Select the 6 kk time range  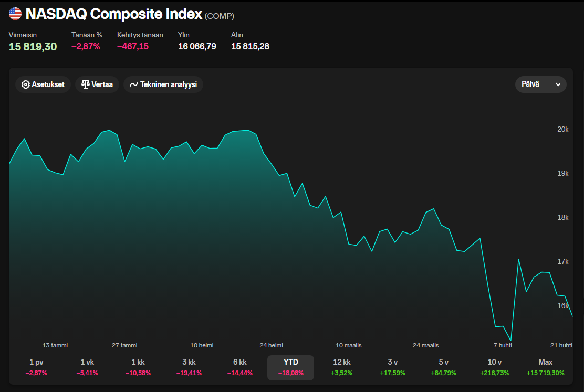tap(240, 367)
